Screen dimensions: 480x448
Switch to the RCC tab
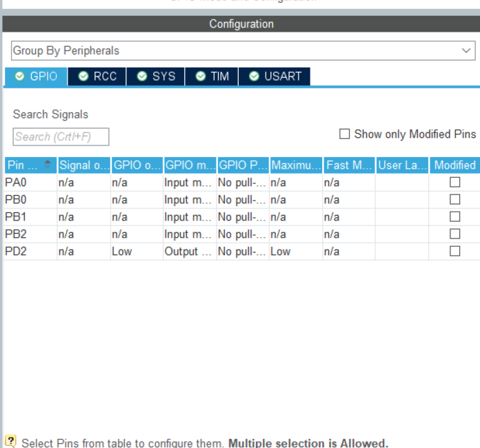click(x=97, y=77)
